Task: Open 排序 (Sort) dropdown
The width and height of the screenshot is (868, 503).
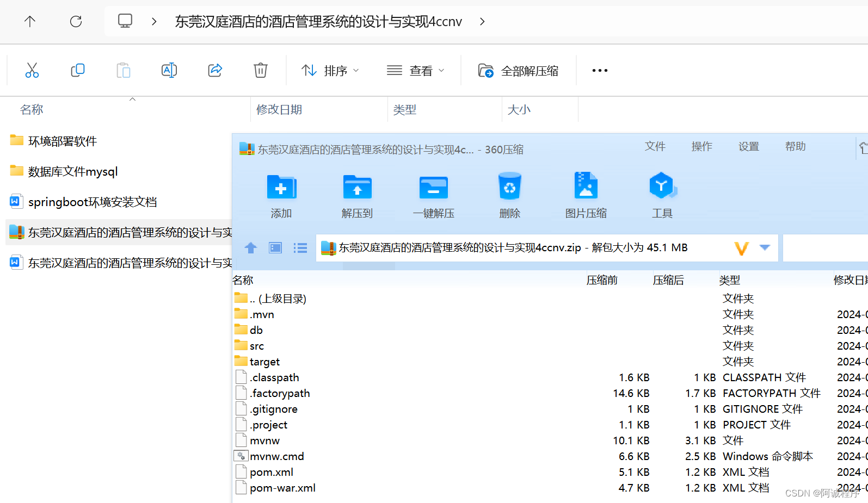Action: [x=330, y=71]
